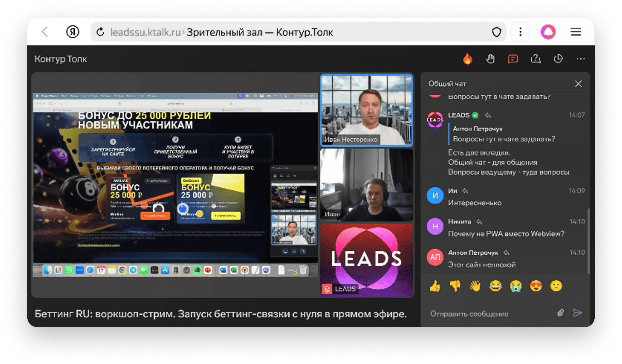Send the heart-eyes emoji reaction
Image resolution: width=622 pixels, height=364 pixels.
point(536,286)
